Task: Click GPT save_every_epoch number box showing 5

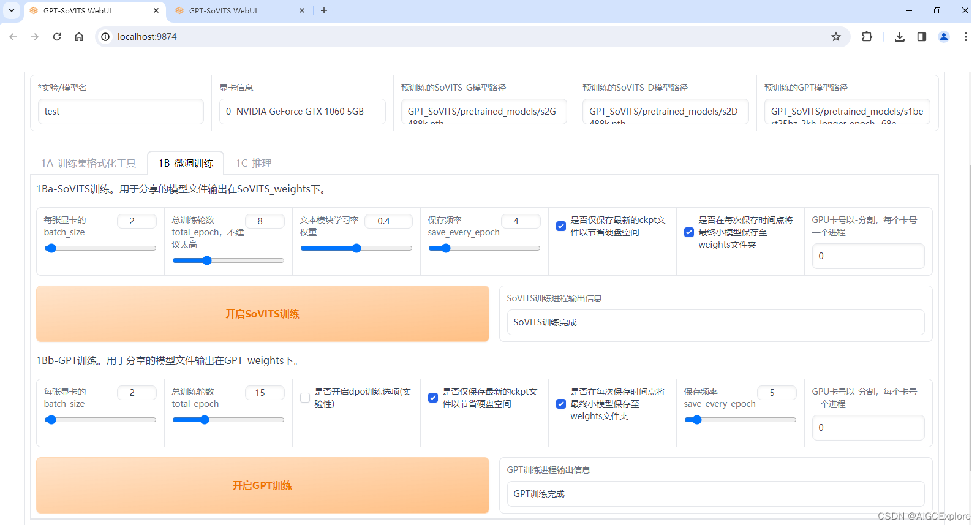Action: pos(777,393)
